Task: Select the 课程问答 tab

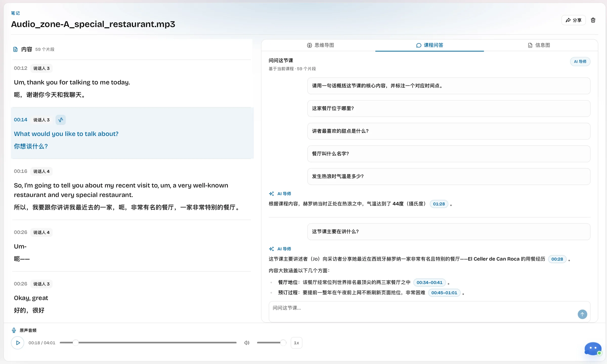Action: [429, 45]
